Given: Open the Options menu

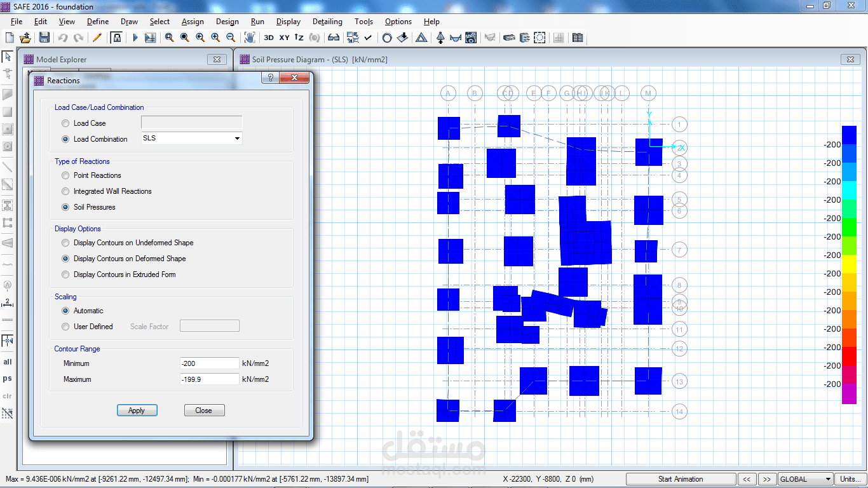Looking at the screenshot, I should click(x=398, y=22).
